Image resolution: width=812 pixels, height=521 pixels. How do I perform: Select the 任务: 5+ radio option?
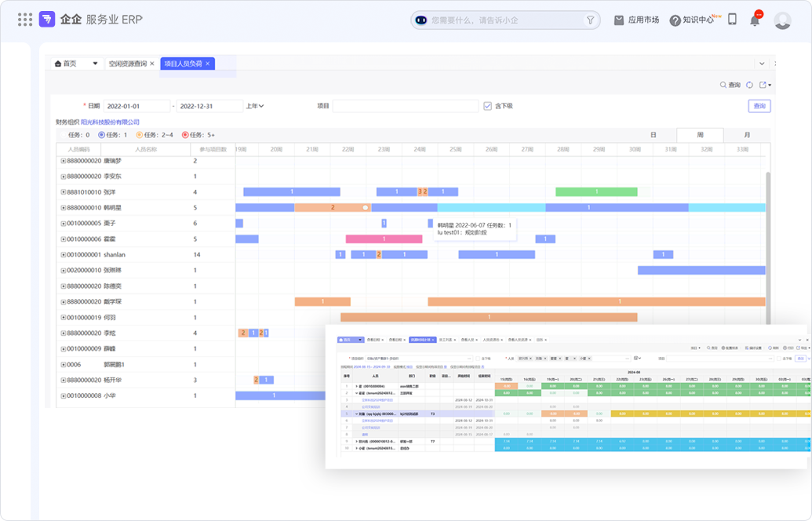(x=185, y=135)
